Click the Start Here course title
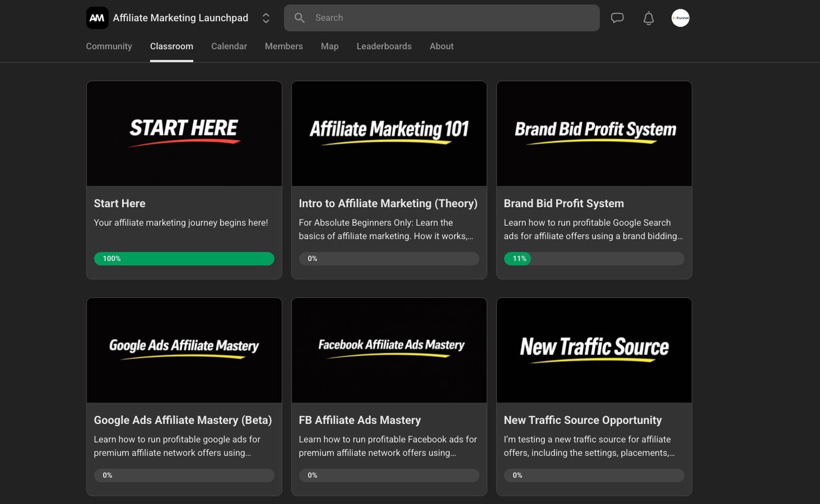 (120, 203)
